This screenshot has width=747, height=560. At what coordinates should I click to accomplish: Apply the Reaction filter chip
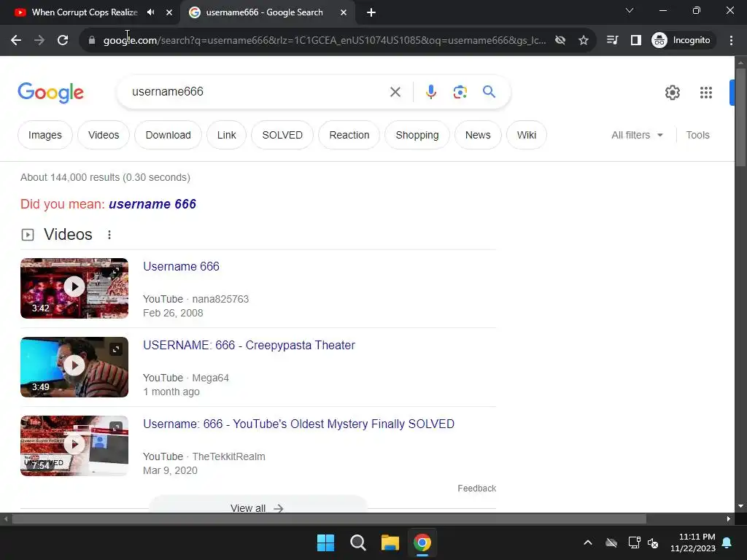point(349,135)
